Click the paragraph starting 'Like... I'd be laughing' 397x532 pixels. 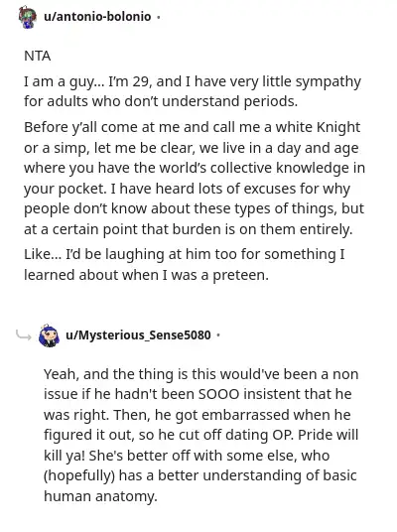click(185, 264)
